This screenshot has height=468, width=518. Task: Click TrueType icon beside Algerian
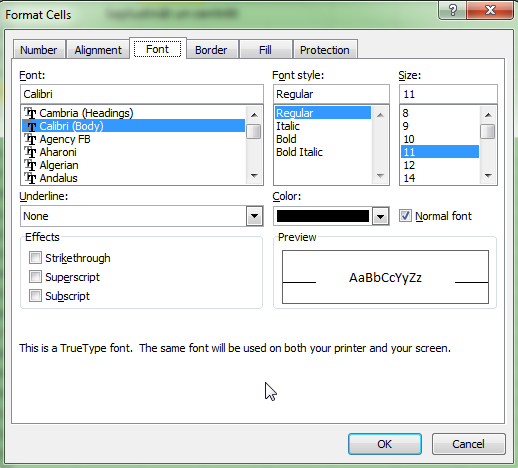[30, 165]
